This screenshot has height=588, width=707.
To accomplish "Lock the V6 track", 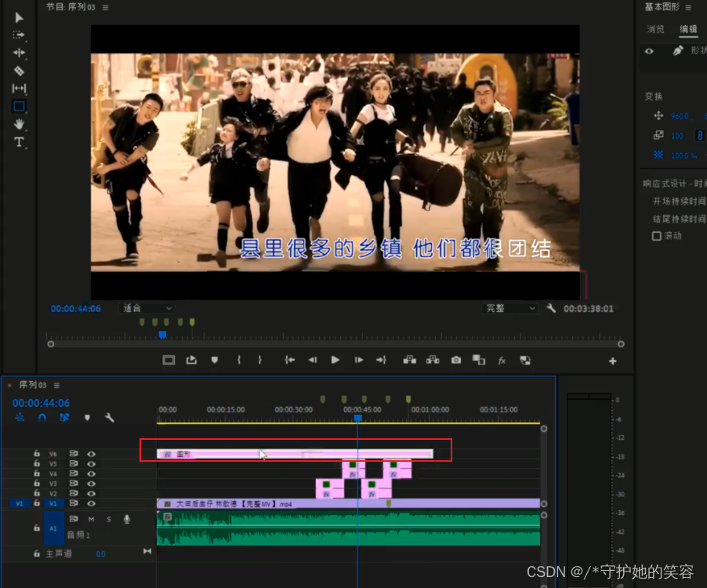I will (x=37, y=454).
